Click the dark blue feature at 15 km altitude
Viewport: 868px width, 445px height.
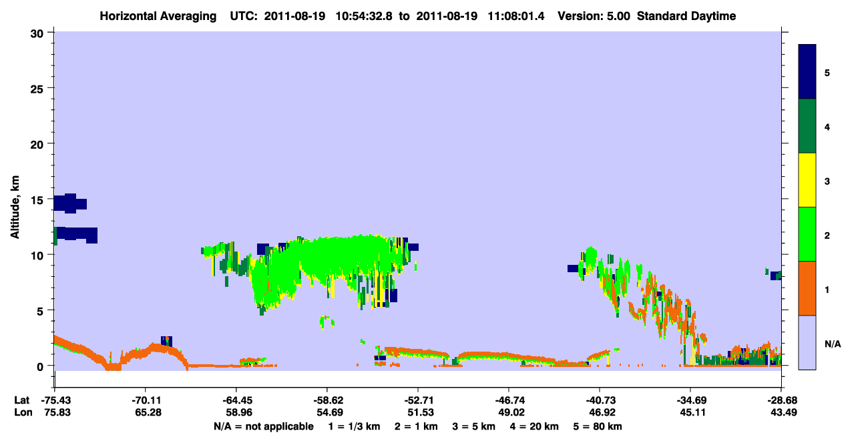[70, 203]
